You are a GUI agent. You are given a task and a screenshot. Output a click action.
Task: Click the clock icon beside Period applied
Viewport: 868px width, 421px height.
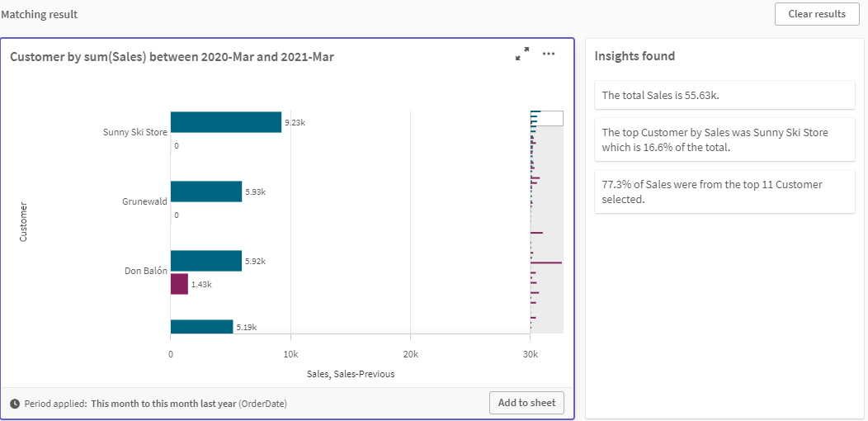click(x=15, y=404)
